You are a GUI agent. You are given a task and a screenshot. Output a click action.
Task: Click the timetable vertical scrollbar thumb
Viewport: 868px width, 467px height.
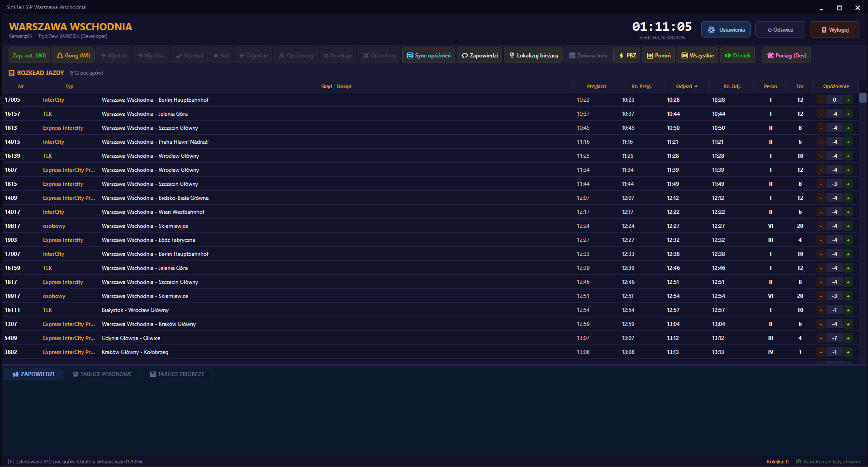(x=863, y=98)
